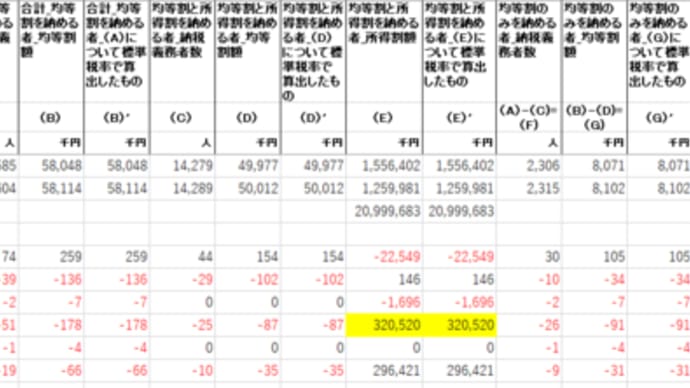690x388 pixels.
Task: Click the (B) column label cell
Action: [x=51, y=117]
